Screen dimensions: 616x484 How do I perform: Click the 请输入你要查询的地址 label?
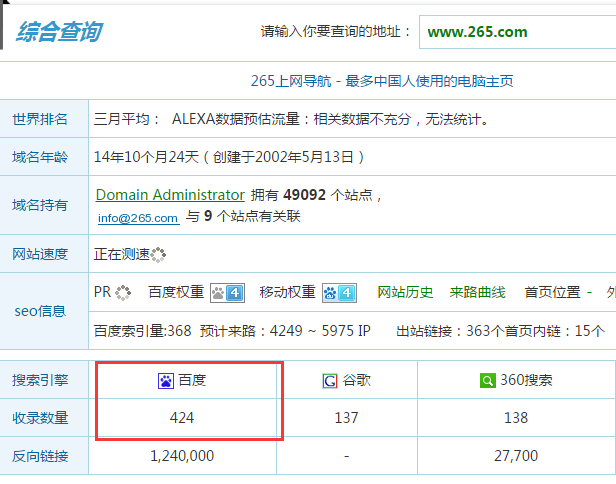coord(336,31)
